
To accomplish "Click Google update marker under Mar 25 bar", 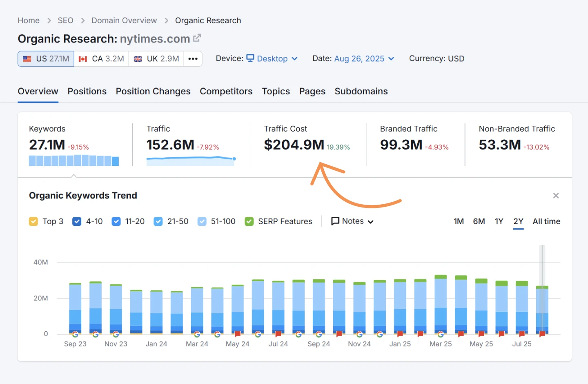I will [441, 334].
